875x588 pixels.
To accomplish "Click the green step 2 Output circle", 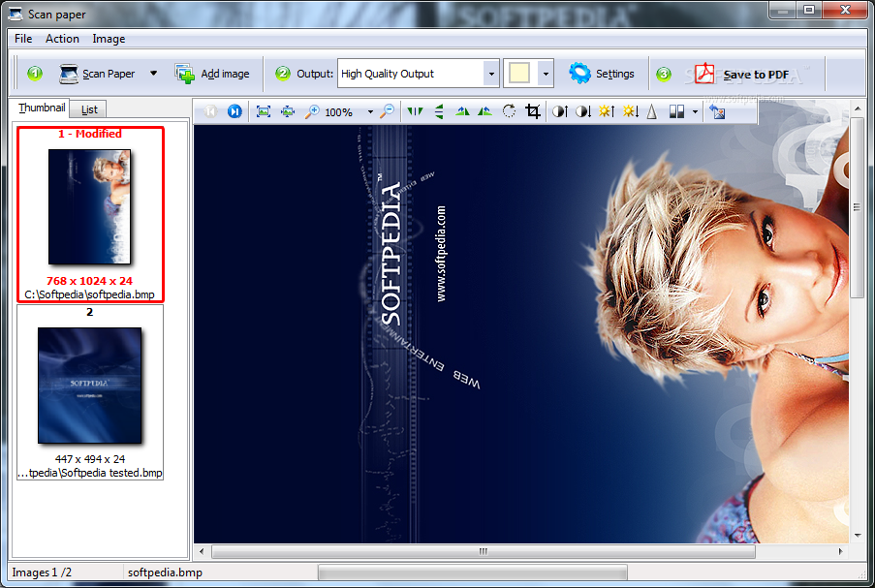I will [x=283, y=73].
